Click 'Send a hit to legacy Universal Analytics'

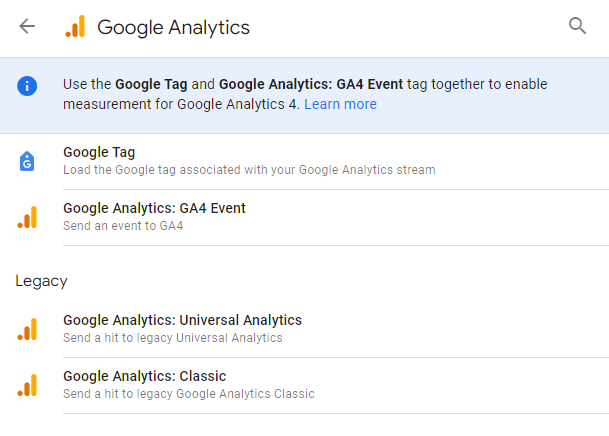(x=173, y=338)
